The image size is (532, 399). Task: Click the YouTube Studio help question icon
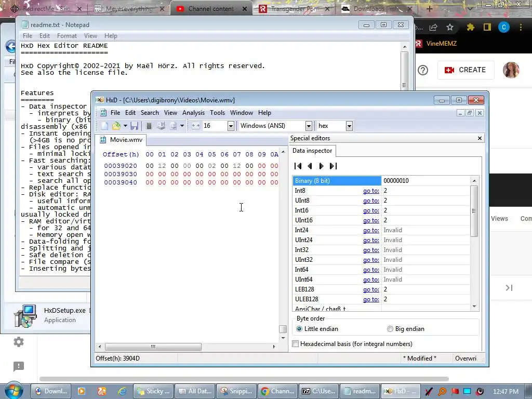click(423, 70)
